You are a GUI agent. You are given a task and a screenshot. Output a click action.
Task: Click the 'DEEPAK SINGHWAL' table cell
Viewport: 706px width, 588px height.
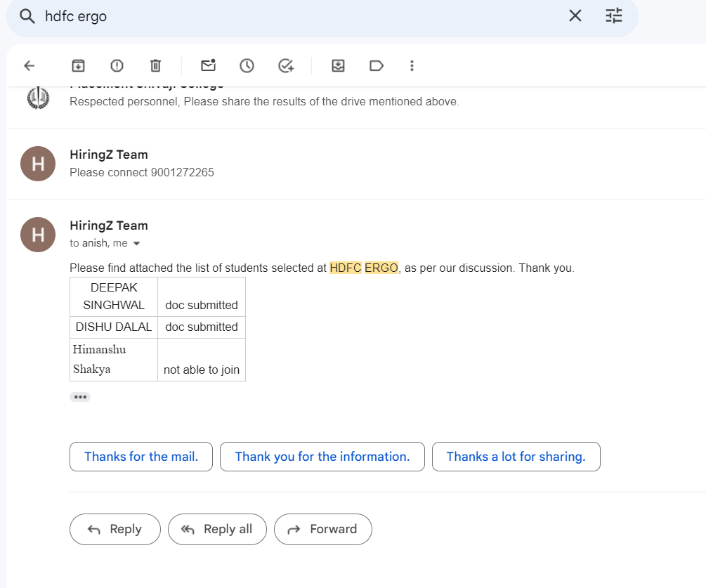[114, 296]
